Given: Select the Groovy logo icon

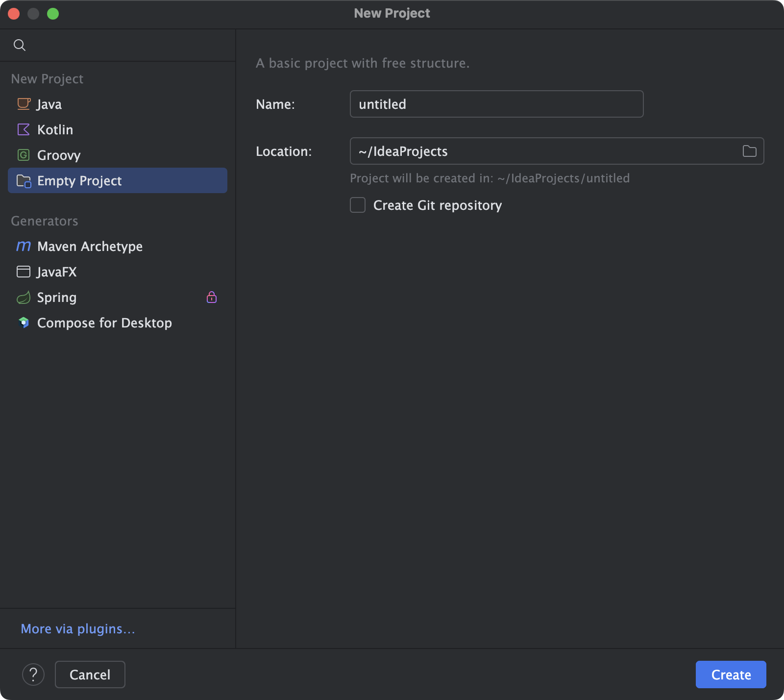Looking at the screenshot, I should tap(24, 155).
